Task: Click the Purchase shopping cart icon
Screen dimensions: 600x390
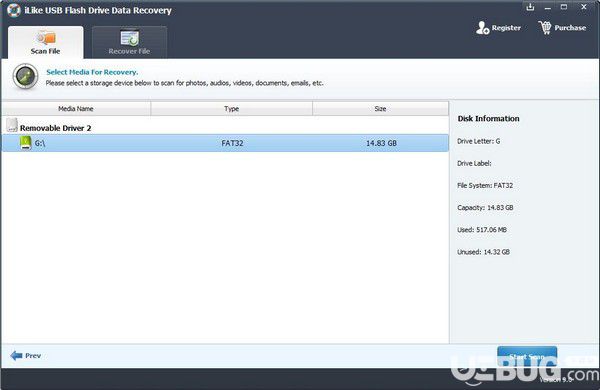Action: point(545,28)
